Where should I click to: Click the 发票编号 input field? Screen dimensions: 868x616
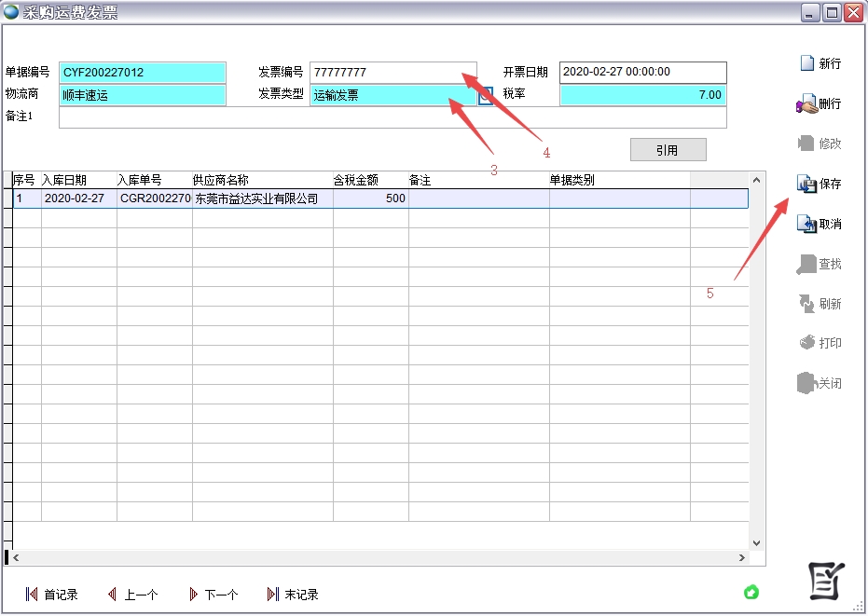(x=392, y=73)
